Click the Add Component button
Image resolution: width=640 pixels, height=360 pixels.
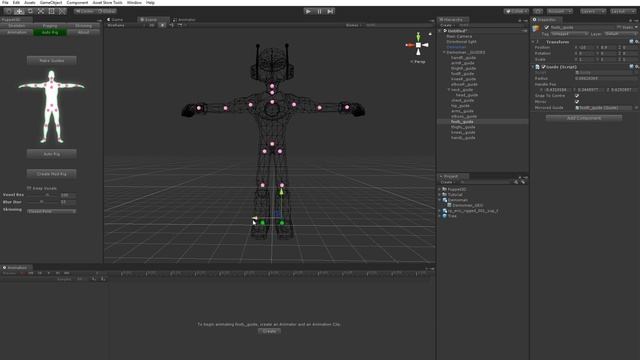(584, 118)
